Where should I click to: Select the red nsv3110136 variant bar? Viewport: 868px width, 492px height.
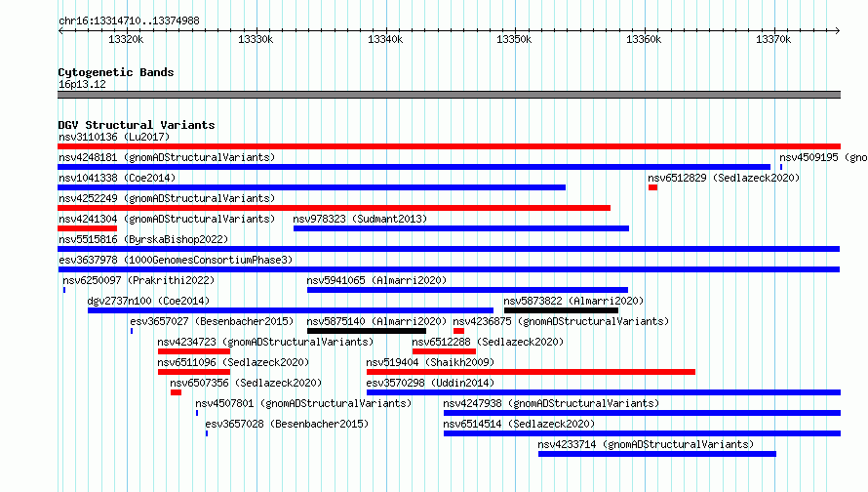click(x=449, y=146)
